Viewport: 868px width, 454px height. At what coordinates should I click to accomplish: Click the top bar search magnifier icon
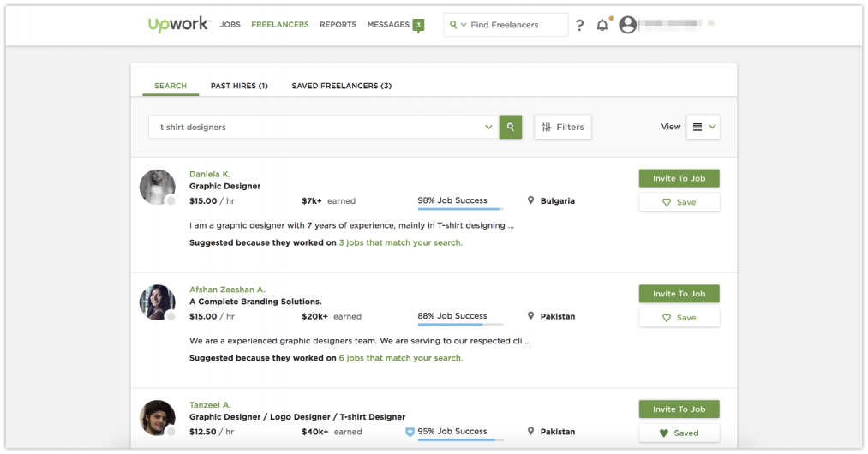tap(453, 24)
